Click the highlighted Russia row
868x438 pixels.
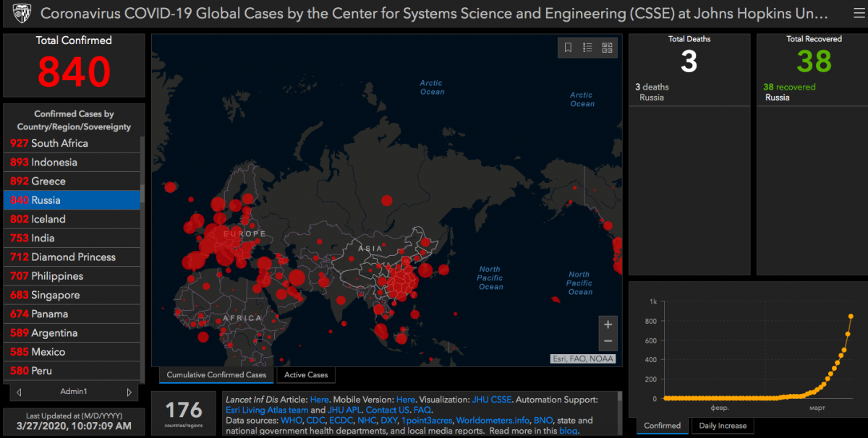click(72, 200)
